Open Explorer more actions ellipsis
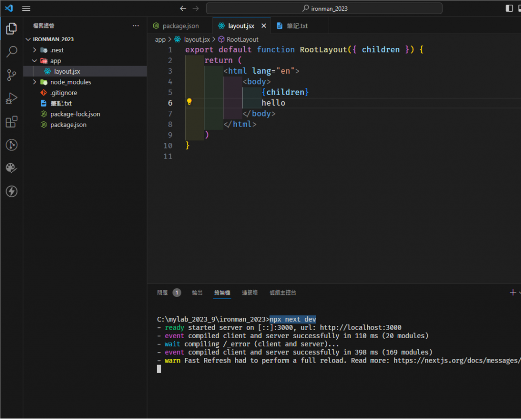The image size is (521, 420). click(x=135, y=26)
